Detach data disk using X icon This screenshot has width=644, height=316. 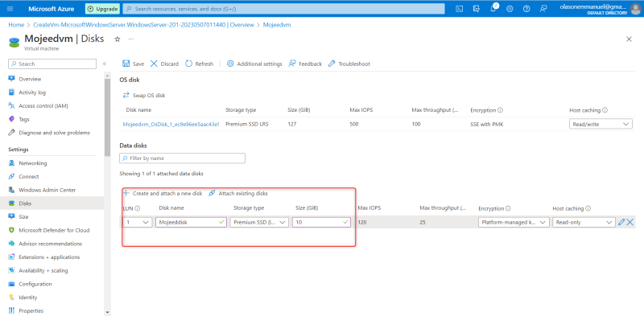pyautogui.click(x=630, y=222)
